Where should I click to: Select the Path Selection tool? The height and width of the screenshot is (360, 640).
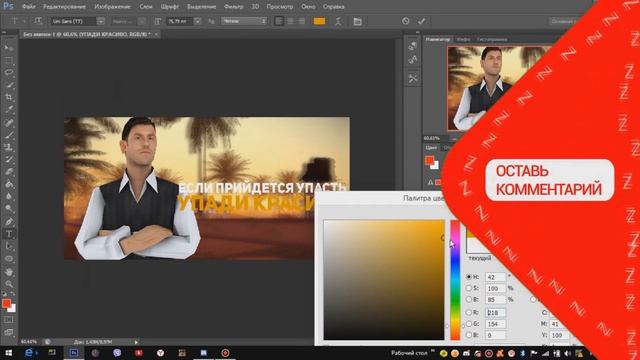9,247
